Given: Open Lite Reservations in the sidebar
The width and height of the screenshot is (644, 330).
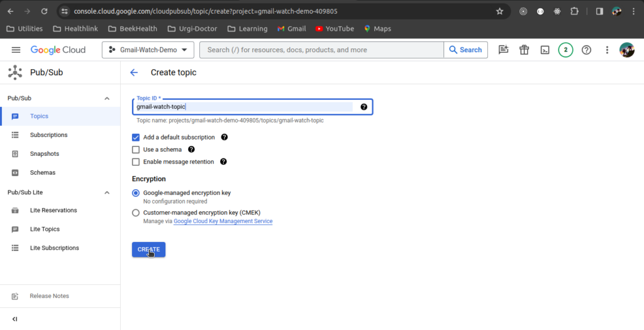Looking at the screenshot, I should (x=60, y=210).
